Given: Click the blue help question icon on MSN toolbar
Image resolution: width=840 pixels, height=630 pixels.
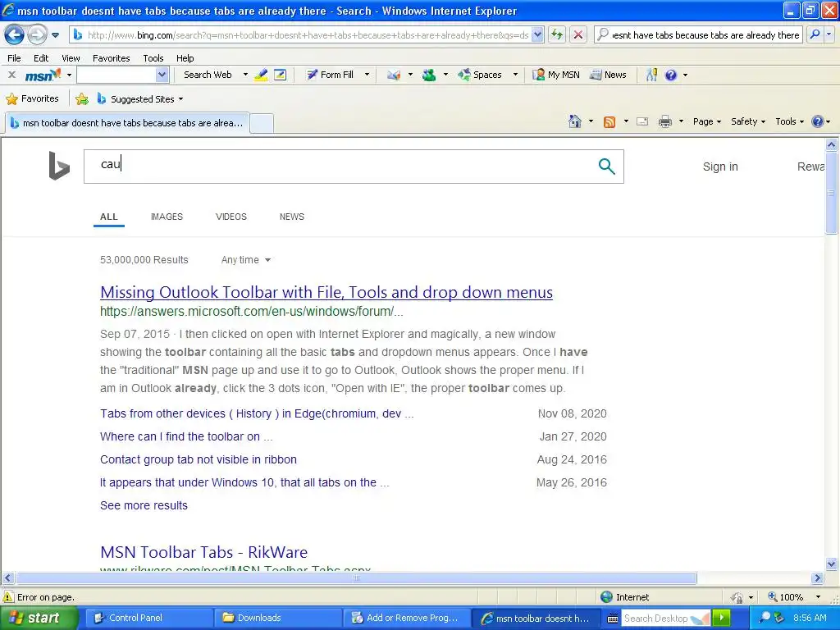Looking at the screenshot, I should pos(671,75).
